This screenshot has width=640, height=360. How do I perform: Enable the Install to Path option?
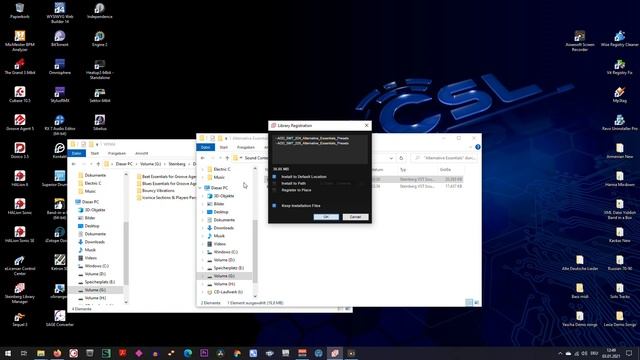click(x=274, y=183)
